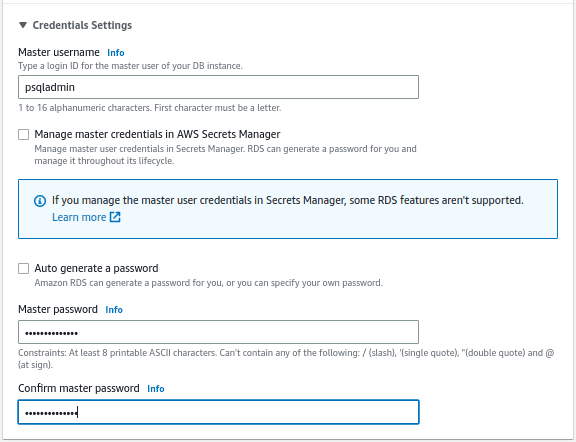Screen dimensions: 576x442
Task: Collapse the Credentials Settings disclosure triangle
Action: 23,25
